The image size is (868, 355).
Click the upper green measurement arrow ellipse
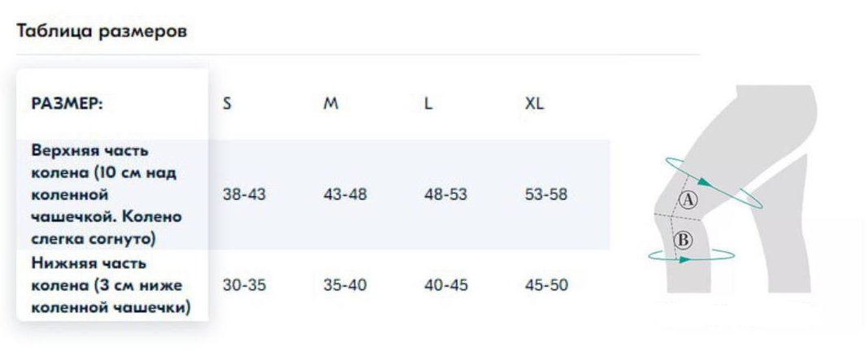pos(714,183)
